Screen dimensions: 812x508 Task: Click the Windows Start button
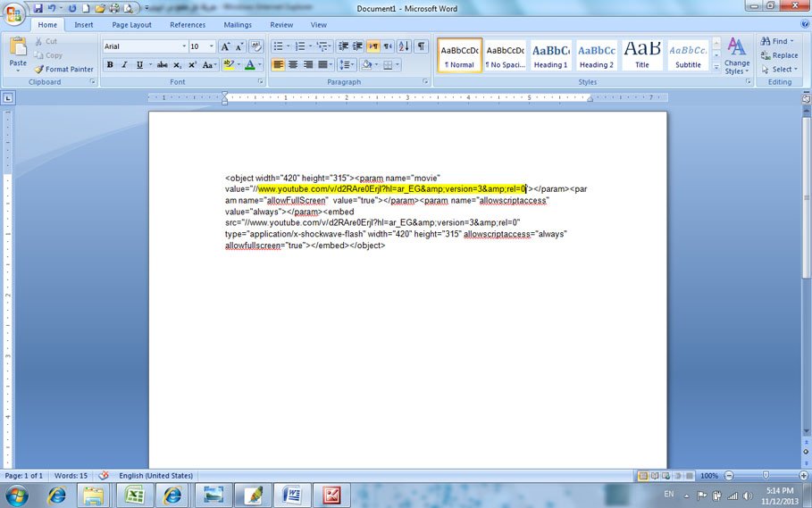pos(17,496)
